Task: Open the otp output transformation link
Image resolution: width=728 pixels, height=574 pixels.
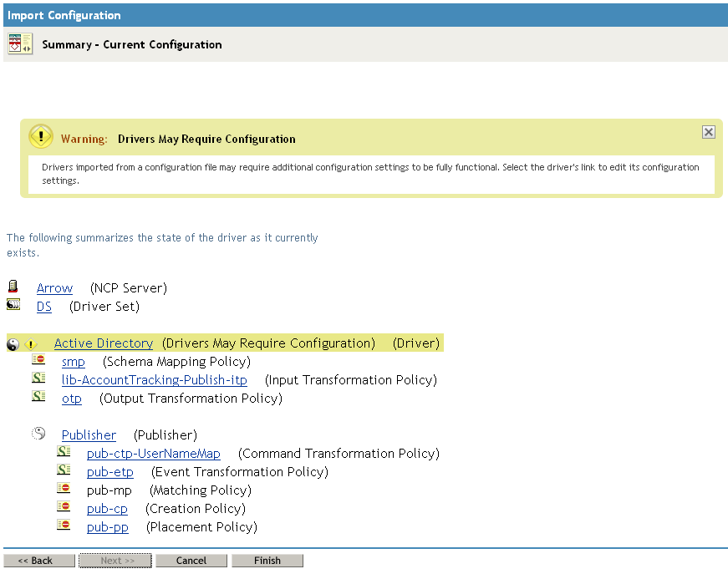Action: [x=72, y=399]
